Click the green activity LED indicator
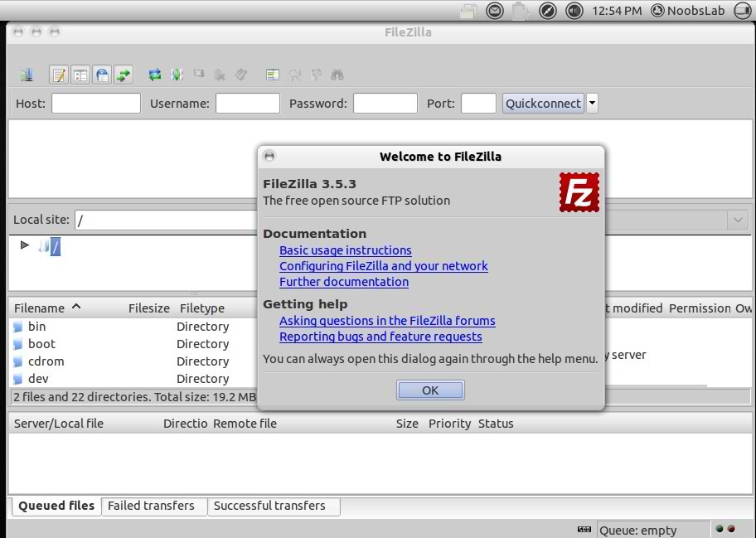The image size is (756, 538). pos(720,529)
